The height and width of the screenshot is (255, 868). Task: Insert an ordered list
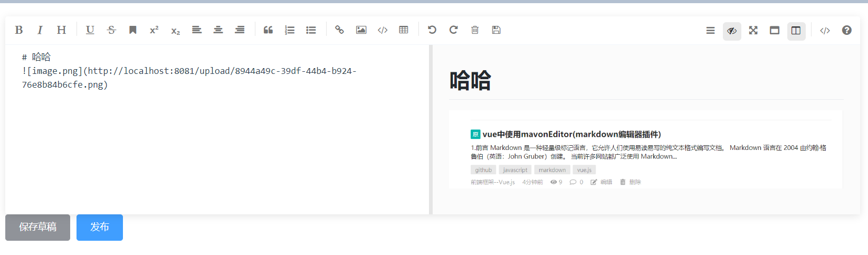click(x=290, y=30)
